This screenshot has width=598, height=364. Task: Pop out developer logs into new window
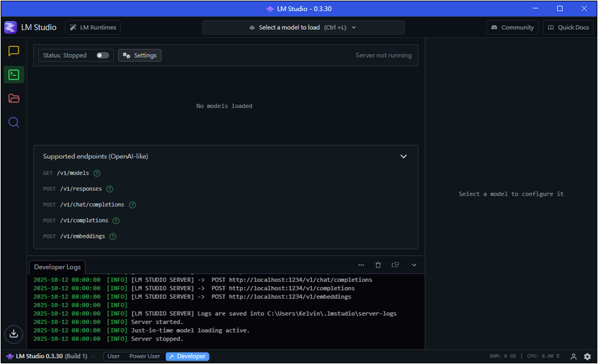coord(395,265)
